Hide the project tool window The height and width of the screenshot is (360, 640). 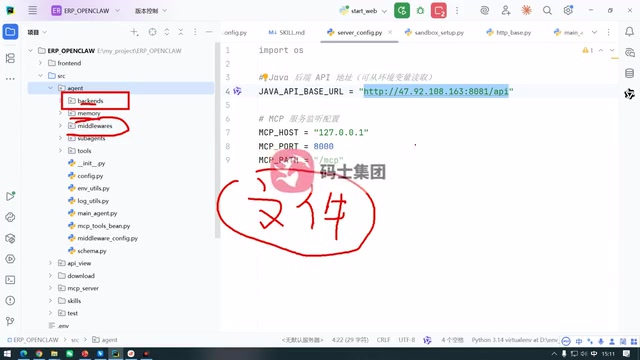(x=209, y=32)
